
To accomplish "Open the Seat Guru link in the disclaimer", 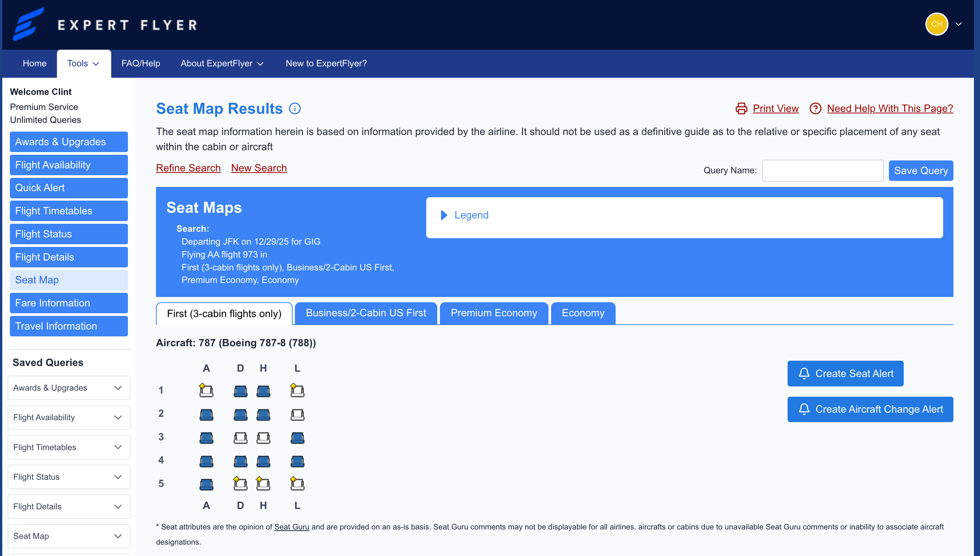I will [291, 526].
